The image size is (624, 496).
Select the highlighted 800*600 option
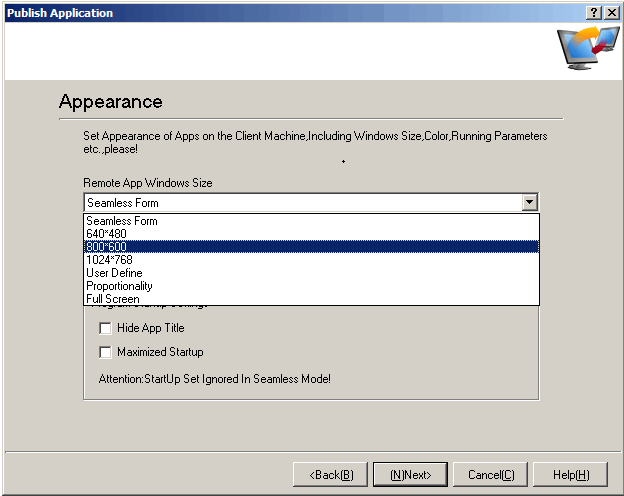pyautogui.click(x=107, y=247)
